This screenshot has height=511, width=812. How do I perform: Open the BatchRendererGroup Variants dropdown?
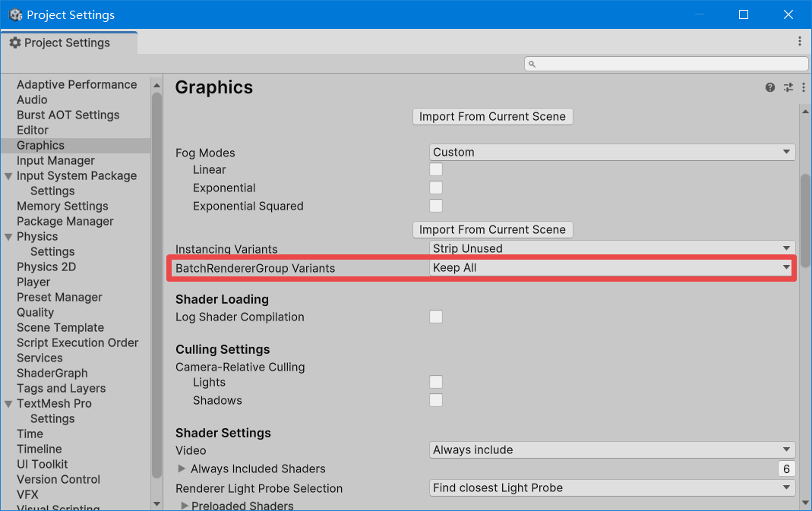(x=612, y=268)
